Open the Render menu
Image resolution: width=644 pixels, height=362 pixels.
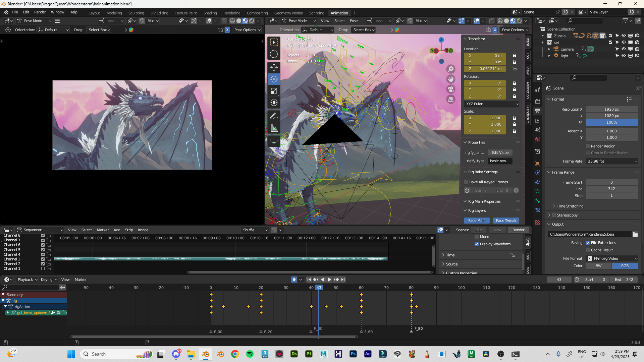[x=40, y=12]
